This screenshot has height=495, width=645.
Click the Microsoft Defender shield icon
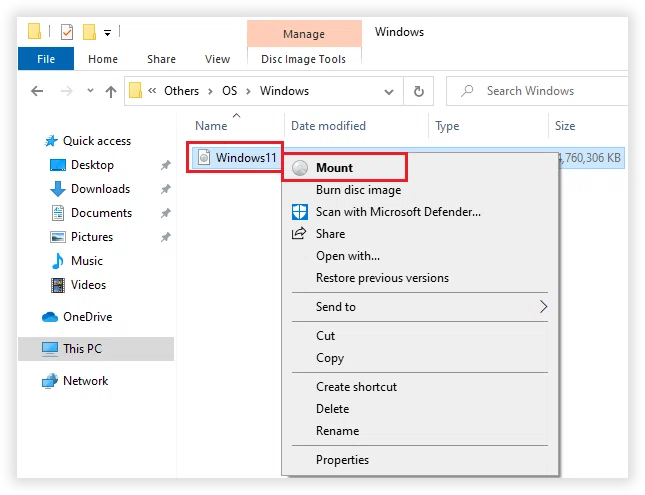[299, 212]
